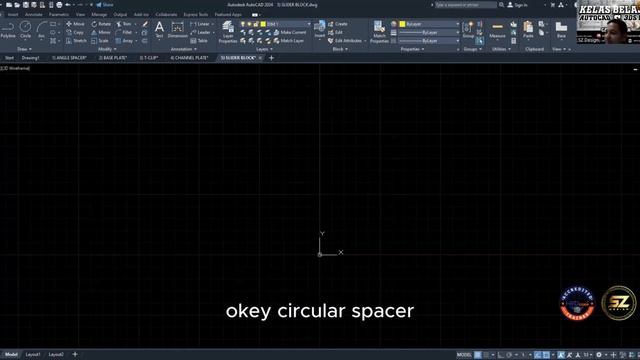Switch to 2) BASE PLATE drawing tab
Screen dimensions: 640x360
click(112, 58)
